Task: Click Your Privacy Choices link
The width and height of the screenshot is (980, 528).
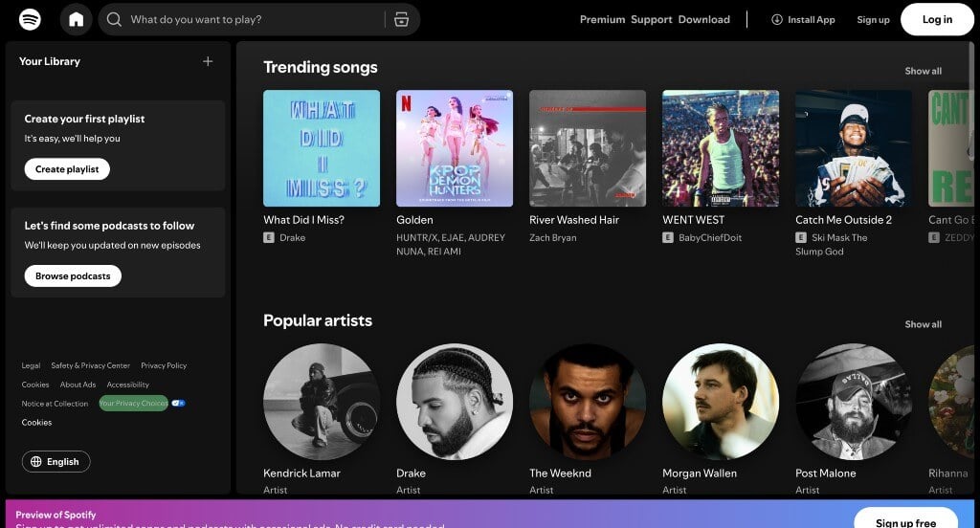Action: coord(133,403)
